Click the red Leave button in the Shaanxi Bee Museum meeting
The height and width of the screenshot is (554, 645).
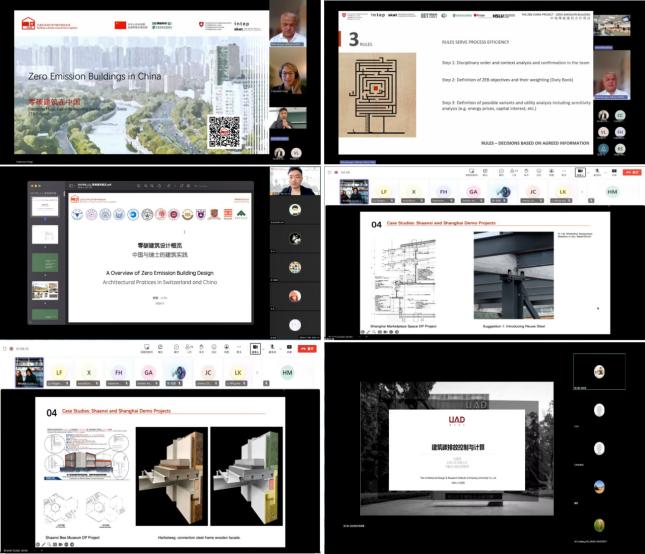pos(309,349)
